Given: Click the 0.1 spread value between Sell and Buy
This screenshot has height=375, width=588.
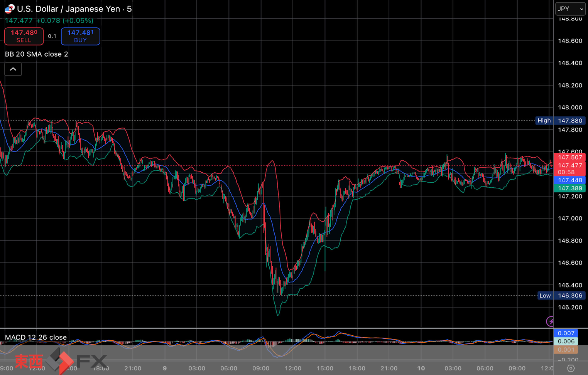Looking at the screenshot, I should coord(52,36).
